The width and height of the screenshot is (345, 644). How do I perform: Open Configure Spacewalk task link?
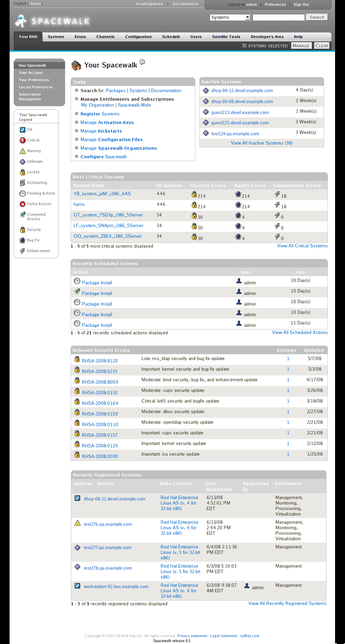point(103,157)
